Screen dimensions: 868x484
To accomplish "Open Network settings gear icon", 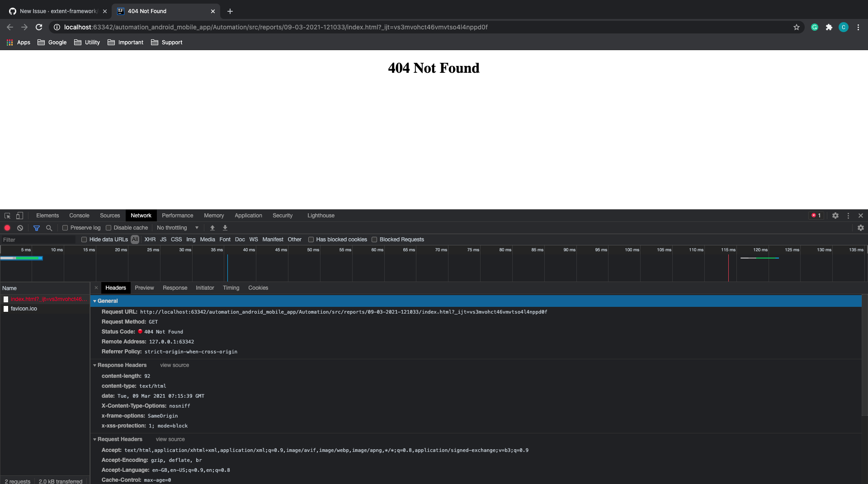I will 861,228.
